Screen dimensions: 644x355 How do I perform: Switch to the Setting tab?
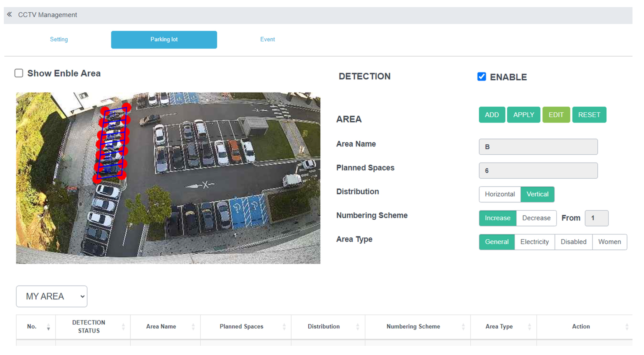point(59,40)
